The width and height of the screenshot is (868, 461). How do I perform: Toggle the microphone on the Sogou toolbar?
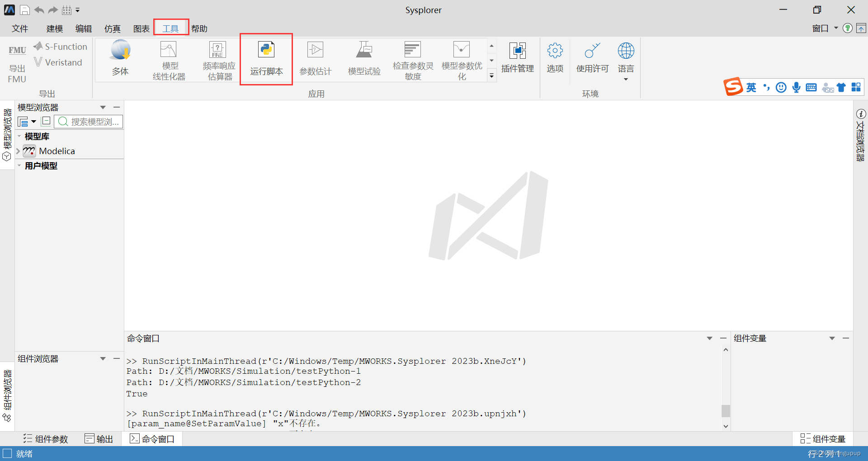pos(796,87)
